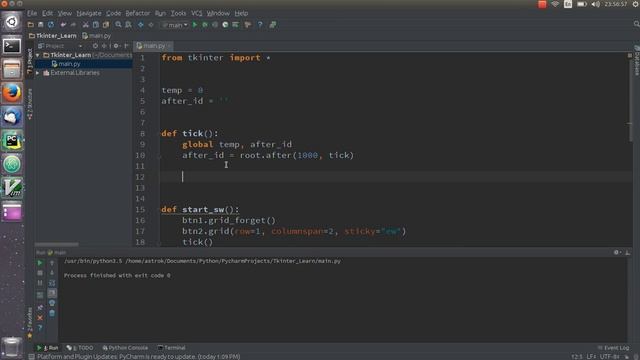The height and width of the screenshot is (360, 640).
Task: Open the main run configuration dropdown
Action: tap(175, 25)
